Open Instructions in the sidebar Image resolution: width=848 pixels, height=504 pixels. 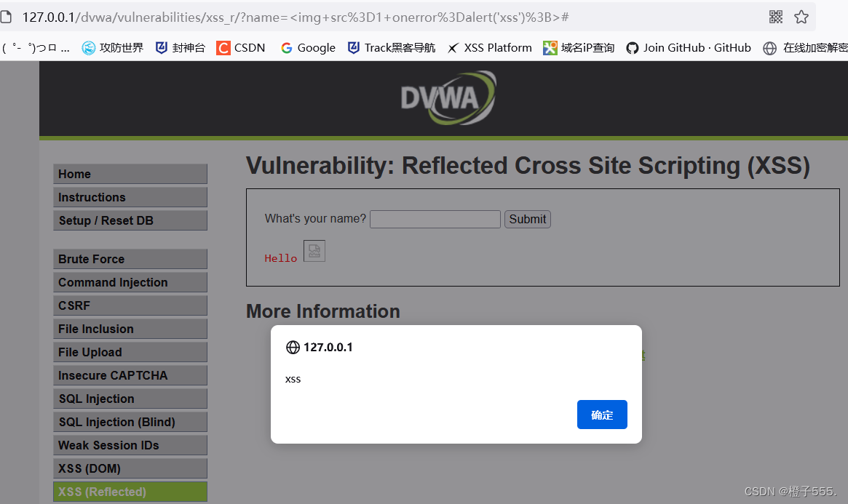(130, 197)
